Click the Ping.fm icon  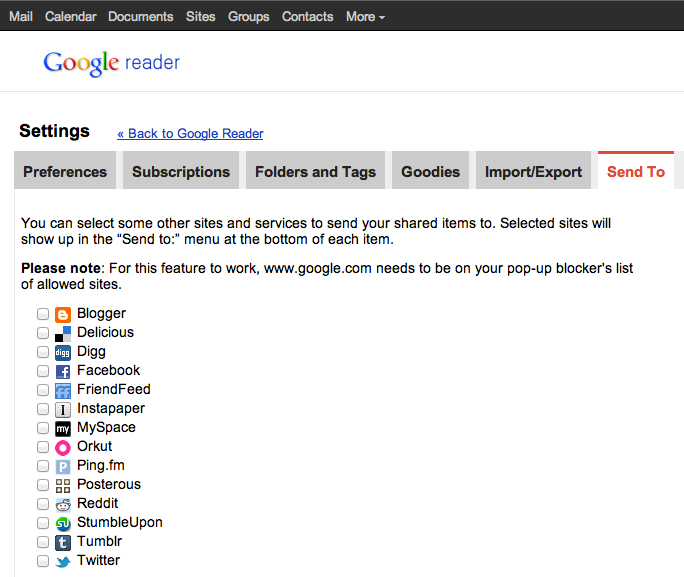coord(63,467)
